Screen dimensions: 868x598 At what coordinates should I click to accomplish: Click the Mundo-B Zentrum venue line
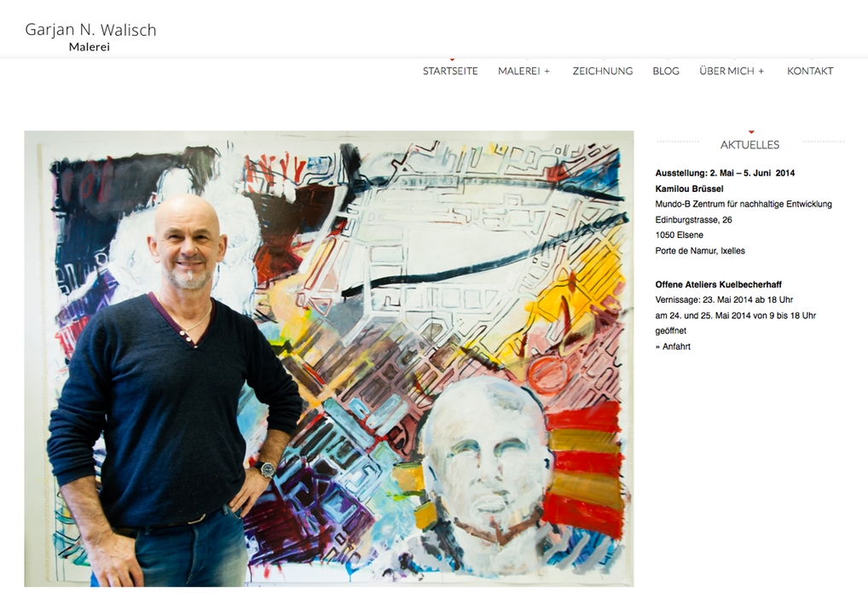point(744,205)
